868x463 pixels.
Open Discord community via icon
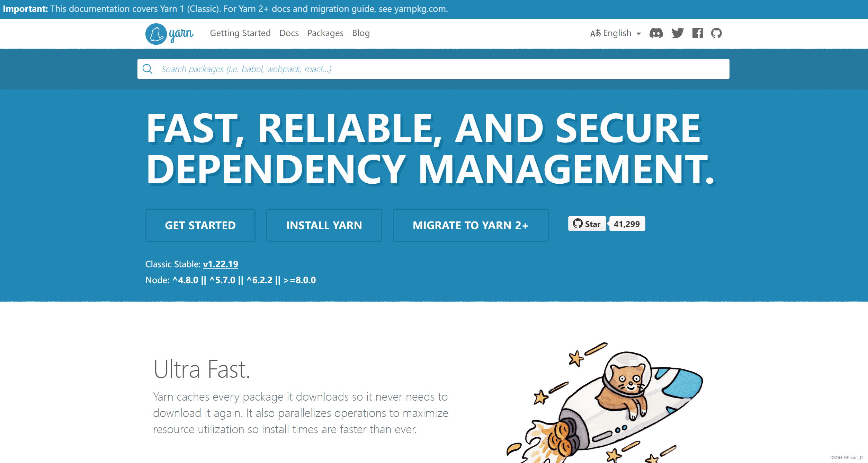click(656, 33)
